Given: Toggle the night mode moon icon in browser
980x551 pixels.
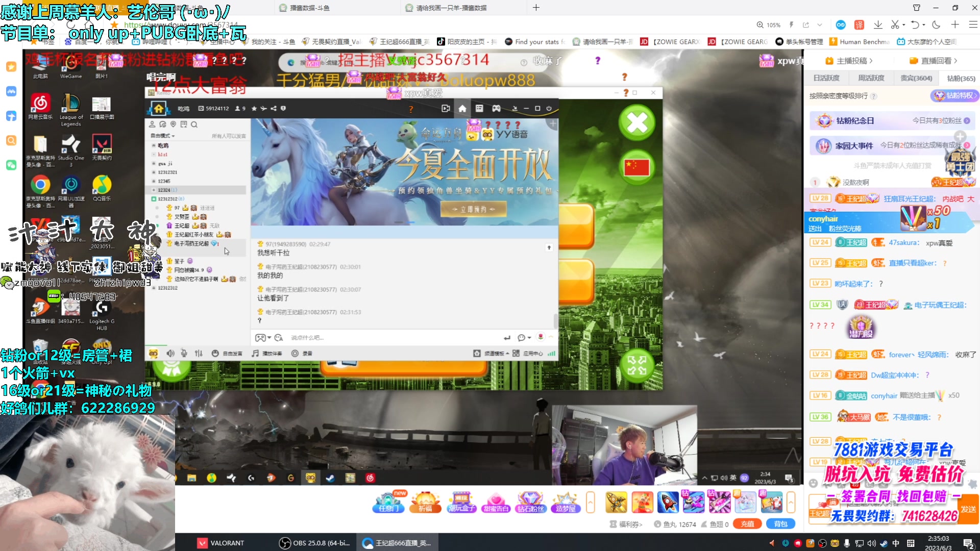Looking at the screenshot, I should point(936,24).
